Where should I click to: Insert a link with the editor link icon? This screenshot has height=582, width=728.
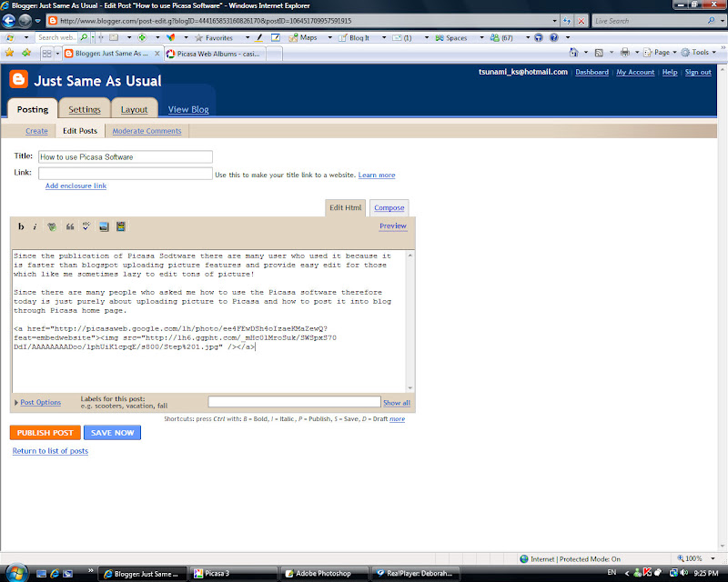pos(52,226)
